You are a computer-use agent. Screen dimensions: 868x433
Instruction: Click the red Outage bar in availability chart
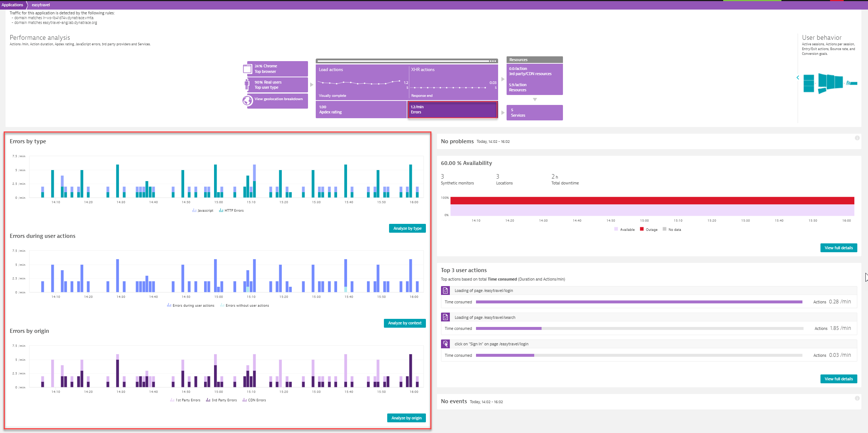(652, 201)
